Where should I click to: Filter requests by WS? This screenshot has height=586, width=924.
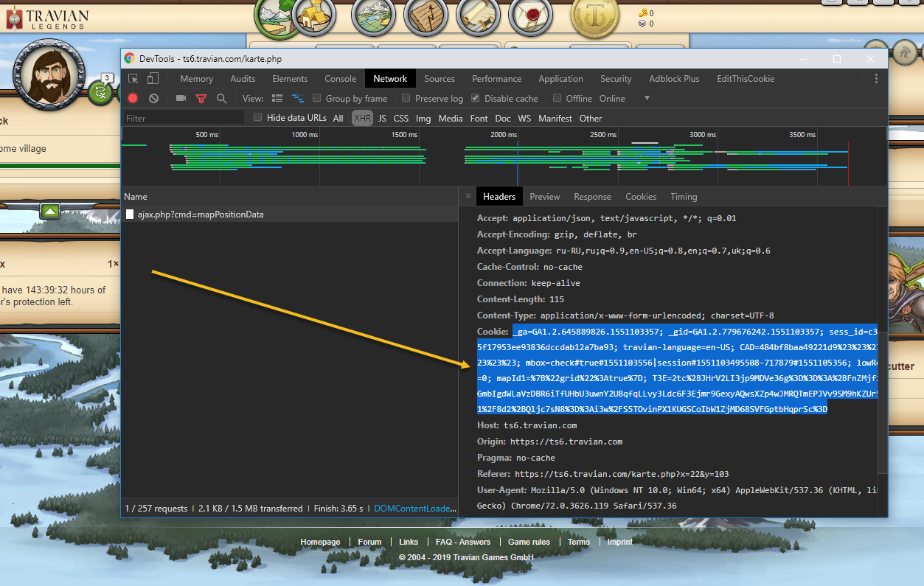point(524,118)
